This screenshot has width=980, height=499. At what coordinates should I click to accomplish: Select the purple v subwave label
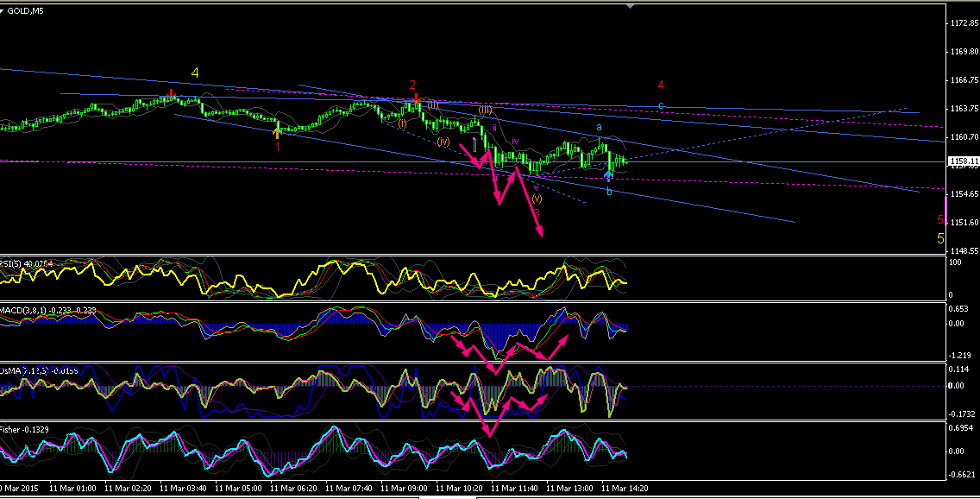coord(536,186)
